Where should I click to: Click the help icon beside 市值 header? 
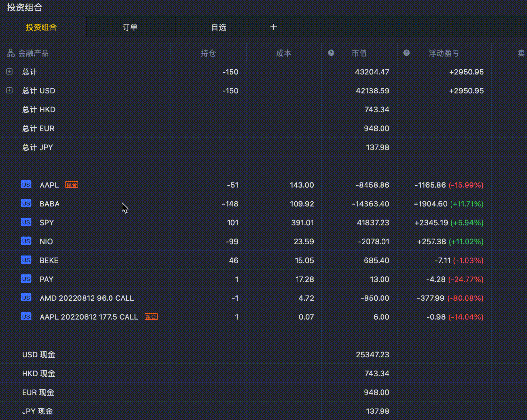coord(331,53)
